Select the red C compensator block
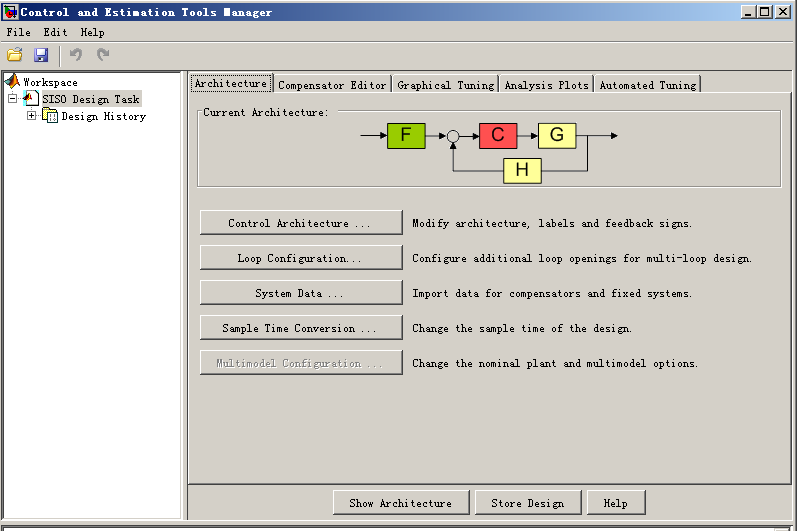Screen dimensions: 797x531 point(498,136)
